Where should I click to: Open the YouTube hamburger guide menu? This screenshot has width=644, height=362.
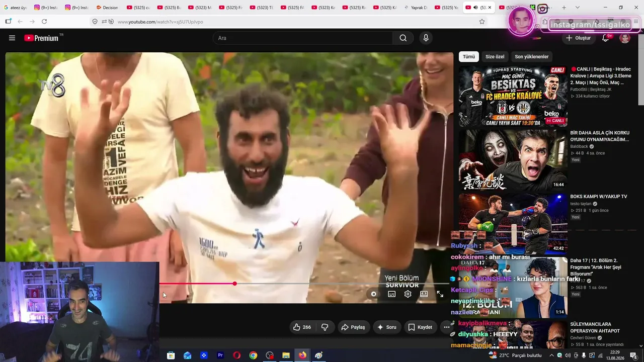point(12,38)
